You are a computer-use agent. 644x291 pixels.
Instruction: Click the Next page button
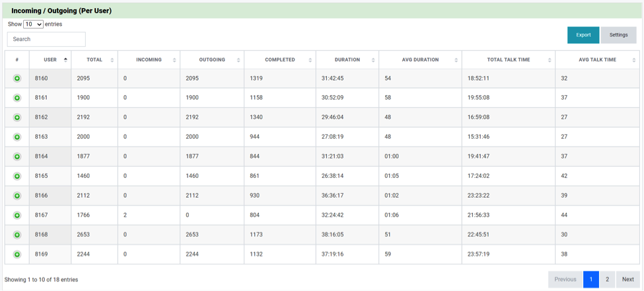(x=628, y=279)
